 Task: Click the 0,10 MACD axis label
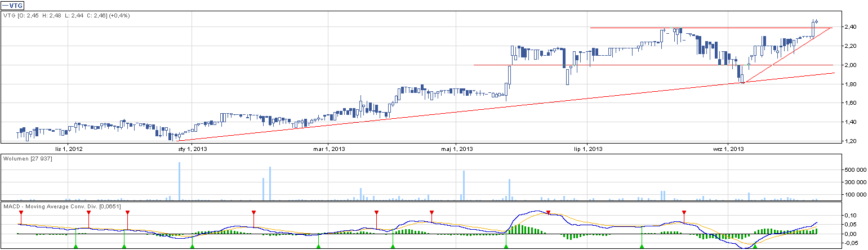851,216
